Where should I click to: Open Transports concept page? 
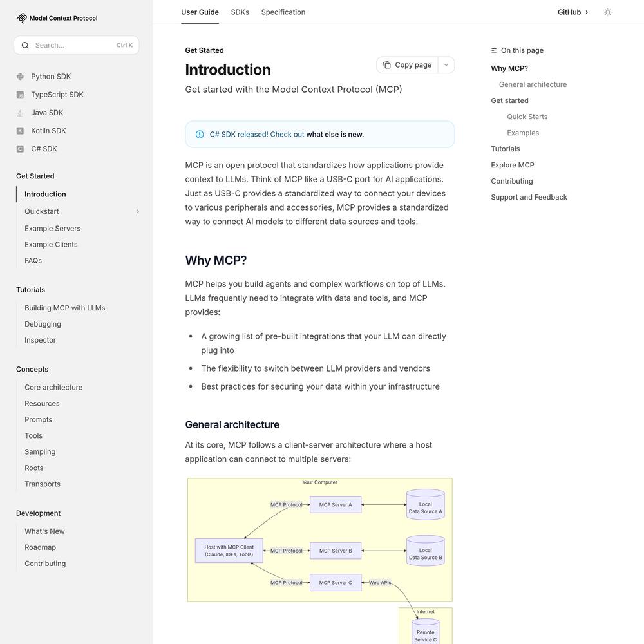43,484
